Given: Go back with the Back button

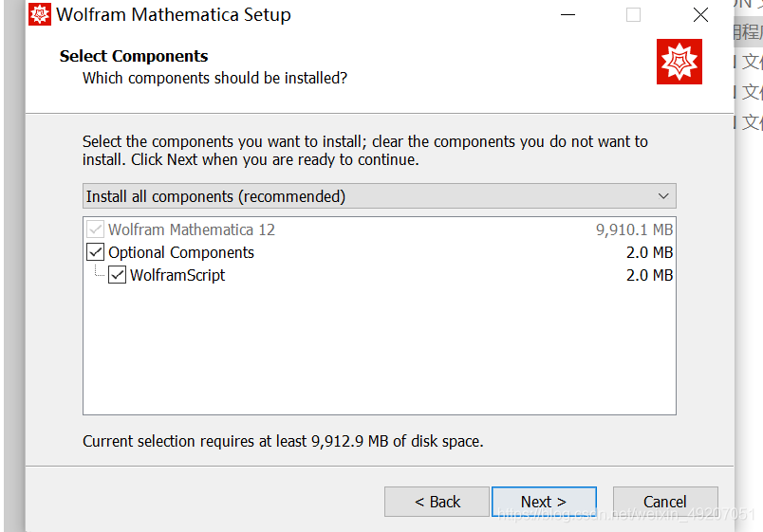Looking at the screenshot, I should (x=437, y=502).
